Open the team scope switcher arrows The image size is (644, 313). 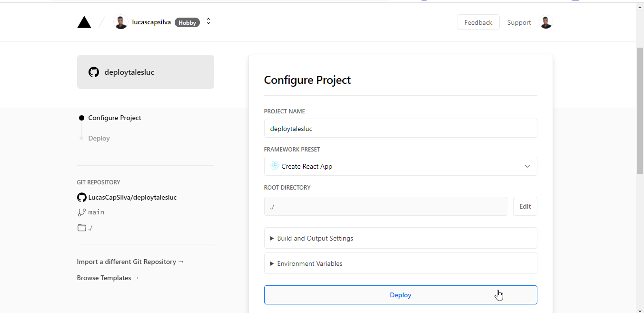click(208, 22)
